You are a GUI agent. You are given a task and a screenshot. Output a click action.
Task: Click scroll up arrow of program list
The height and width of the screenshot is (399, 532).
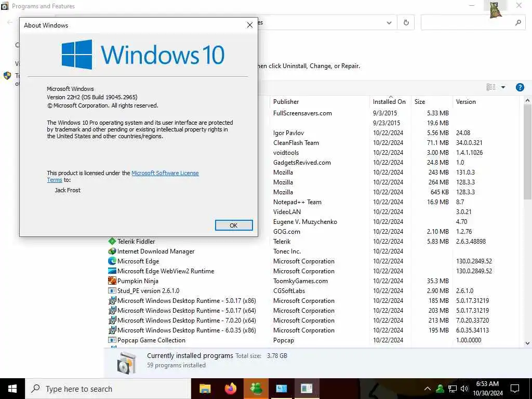[527, 100]
